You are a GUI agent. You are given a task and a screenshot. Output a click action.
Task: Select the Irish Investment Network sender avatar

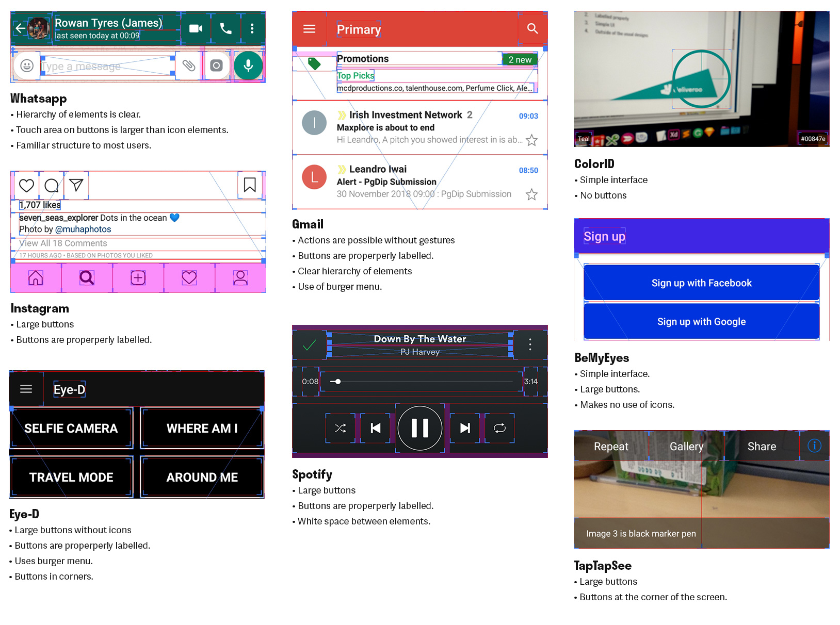pyautogui.click(x=314, y=123)
